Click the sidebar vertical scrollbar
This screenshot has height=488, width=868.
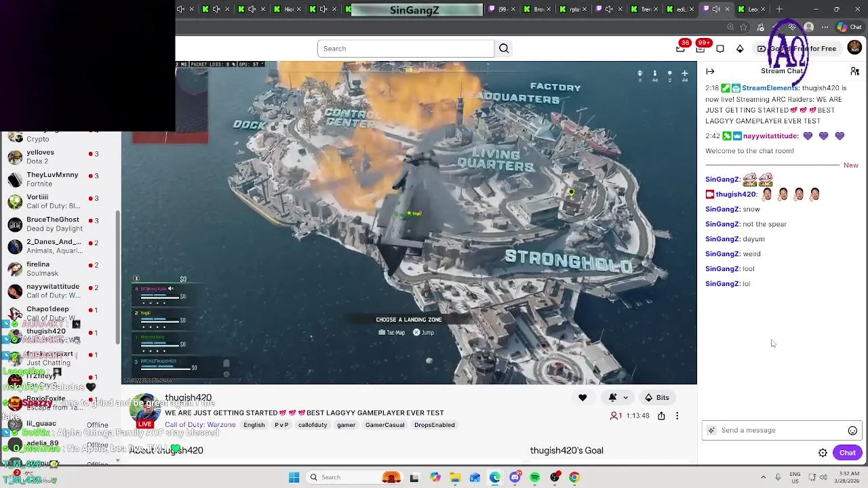click(x=118, y=278)
